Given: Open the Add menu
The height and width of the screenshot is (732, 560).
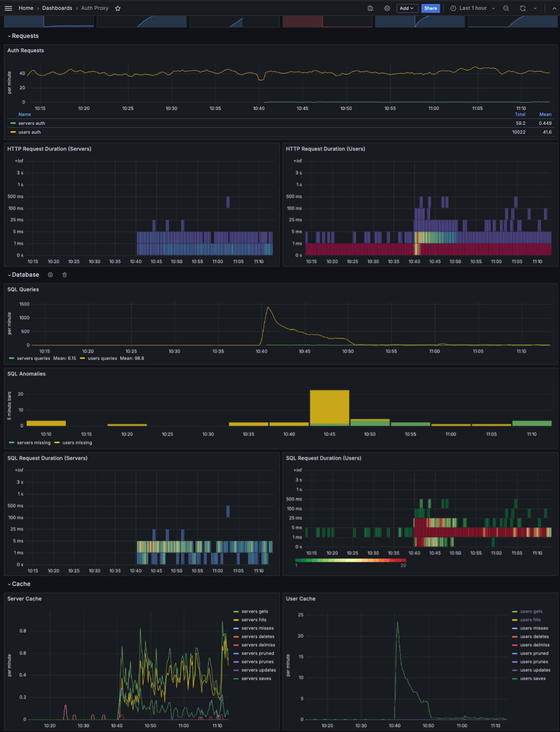Looking at the screenshot, I should pyautogui.click(x=407, y=8).
